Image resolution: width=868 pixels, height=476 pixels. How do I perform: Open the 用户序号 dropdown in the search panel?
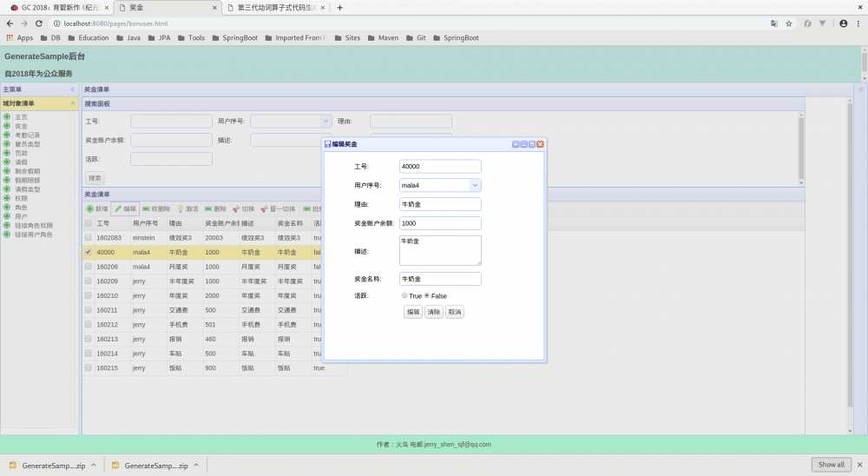pos(325,121)
